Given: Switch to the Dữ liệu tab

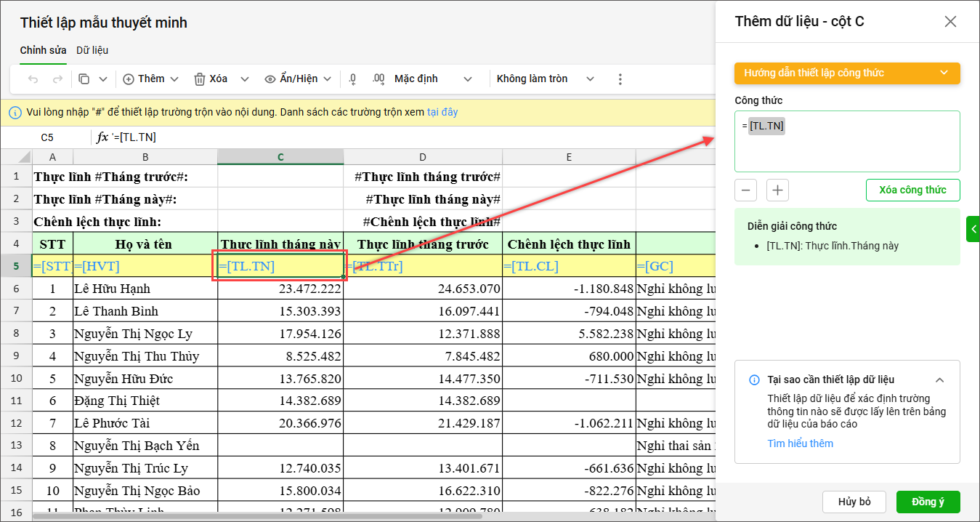Looking at the screenshot, I should (x=92, y=50).
